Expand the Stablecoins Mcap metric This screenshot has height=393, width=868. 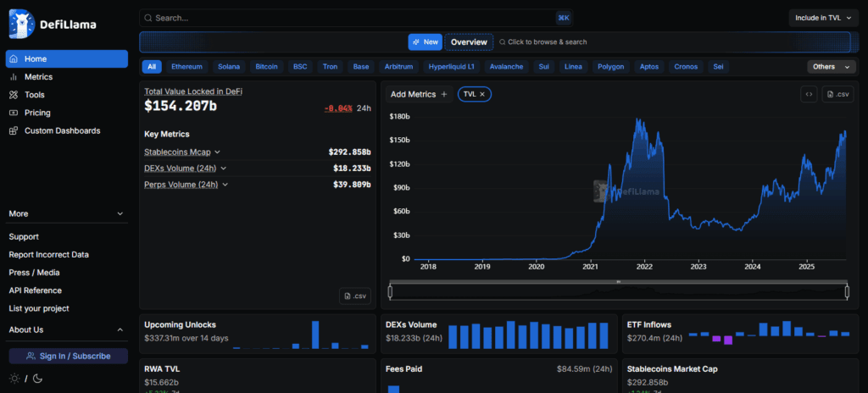point(217,152)
